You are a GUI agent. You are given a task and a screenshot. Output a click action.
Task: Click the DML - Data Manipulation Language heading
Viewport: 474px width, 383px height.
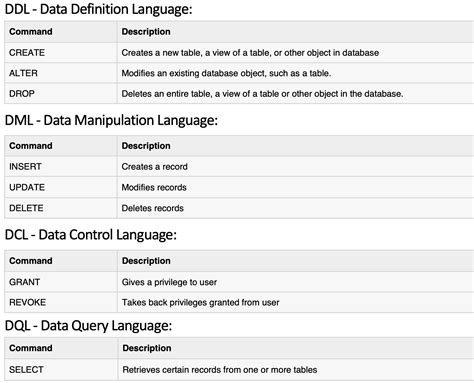tap(111, 120)
